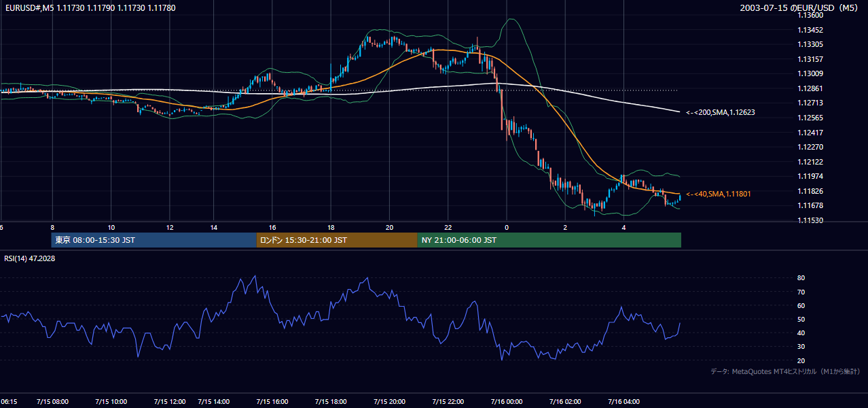Click hour label 14 under the price chart
The image size is (868, 408).
click(x=213, y=227)
